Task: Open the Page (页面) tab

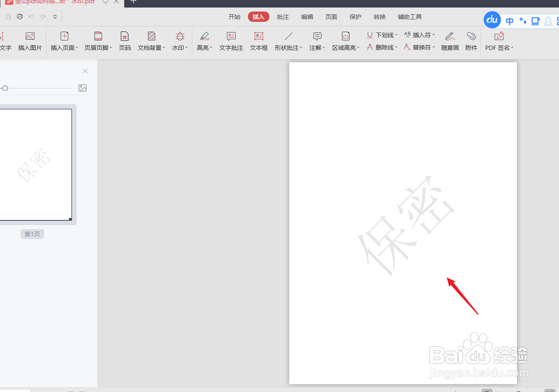Action: [x=331, y=17]
